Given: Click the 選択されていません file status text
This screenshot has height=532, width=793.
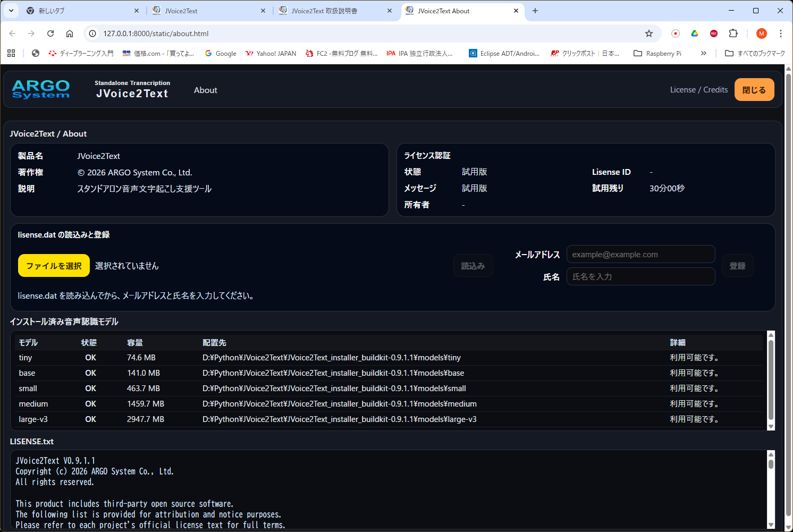Looking at the screenshot, I should coord(127,266).
